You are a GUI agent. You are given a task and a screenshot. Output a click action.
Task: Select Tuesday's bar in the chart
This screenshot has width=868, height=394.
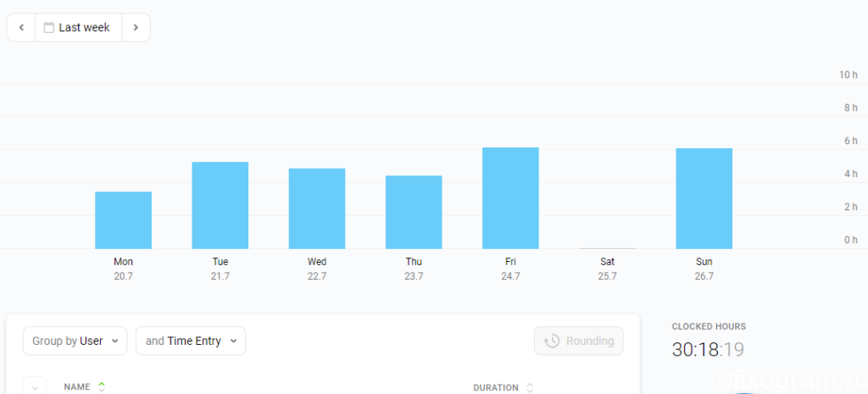[220, 205]
